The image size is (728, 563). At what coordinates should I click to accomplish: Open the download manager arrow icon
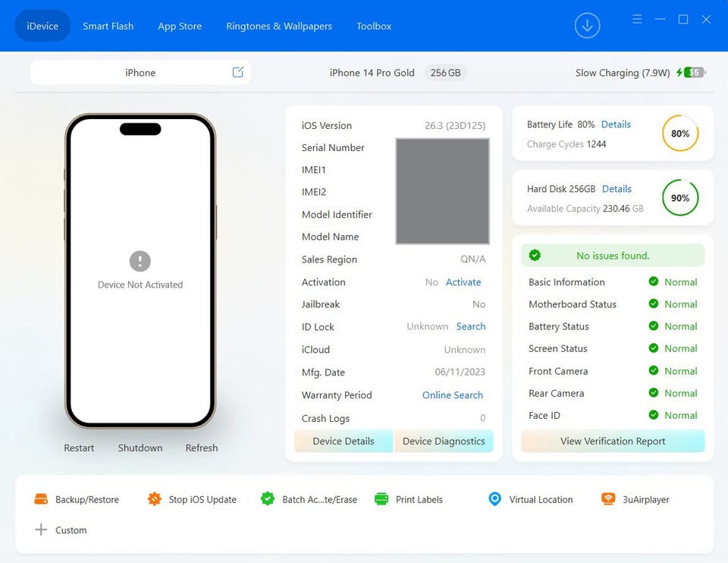click(x=587, y=26)
